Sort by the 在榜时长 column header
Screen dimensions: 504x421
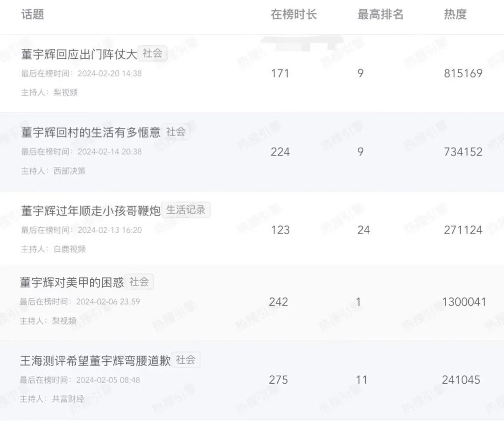click(x=294, y=14)
